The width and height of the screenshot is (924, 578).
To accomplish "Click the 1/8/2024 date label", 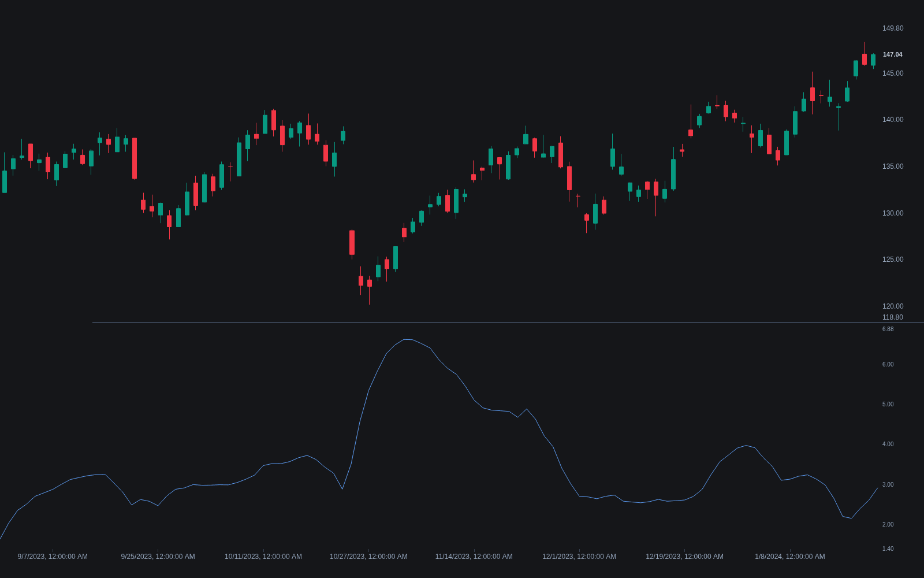I will [x=789, y=557].
